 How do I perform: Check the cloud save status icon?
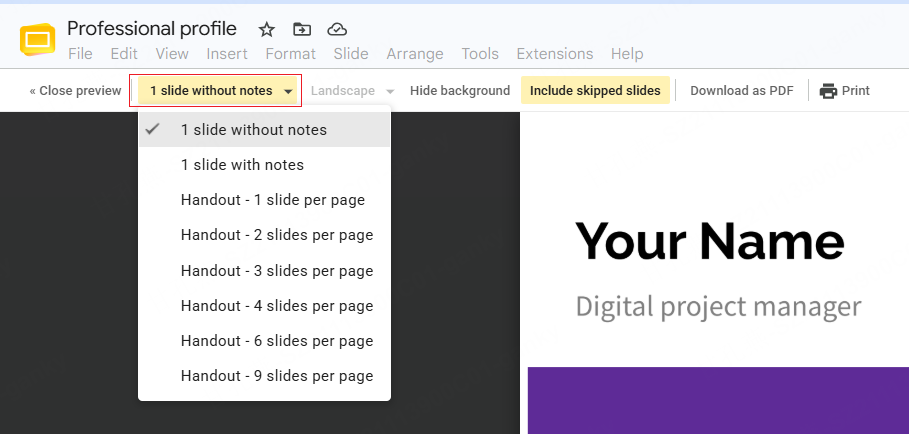tap(337, 30)
